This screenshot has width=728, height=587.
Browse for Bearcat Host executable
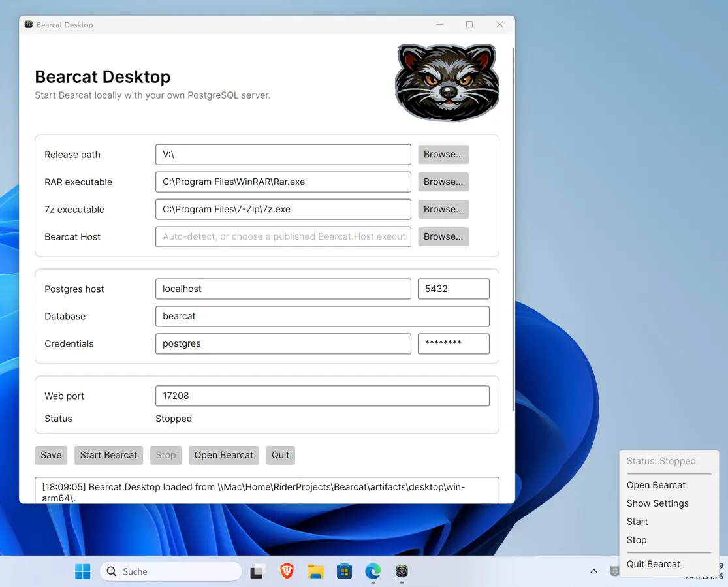443,237
